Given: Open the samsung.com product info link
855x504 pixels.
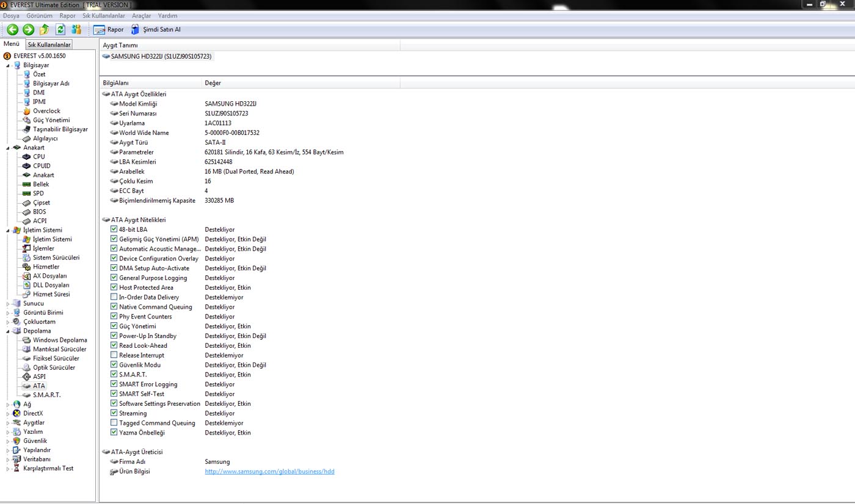Looking at the screenshot, I should (x=269, y=472).
